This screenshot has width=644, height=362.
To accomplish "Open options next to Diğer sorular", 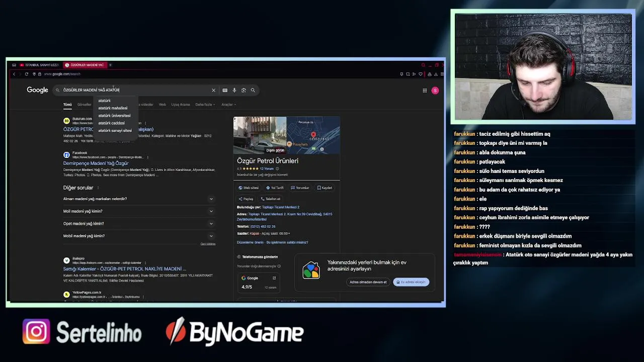I will tap(98, 188).
